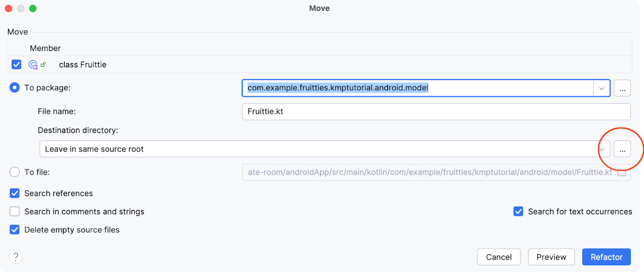Browse packages with the ellipsis button
The image size is (644, 272).
tap(622, 88)
